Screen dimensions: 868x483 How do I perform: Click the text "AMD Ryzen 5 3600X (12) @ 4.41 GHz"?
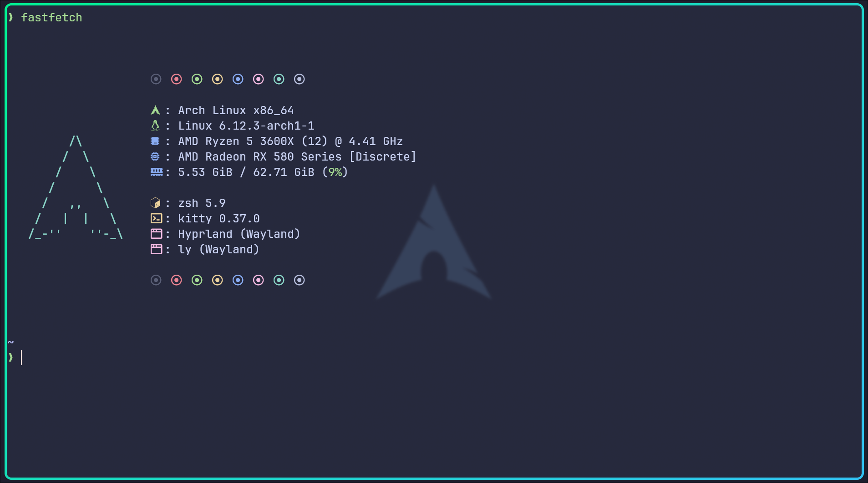[x=290, y=141]
